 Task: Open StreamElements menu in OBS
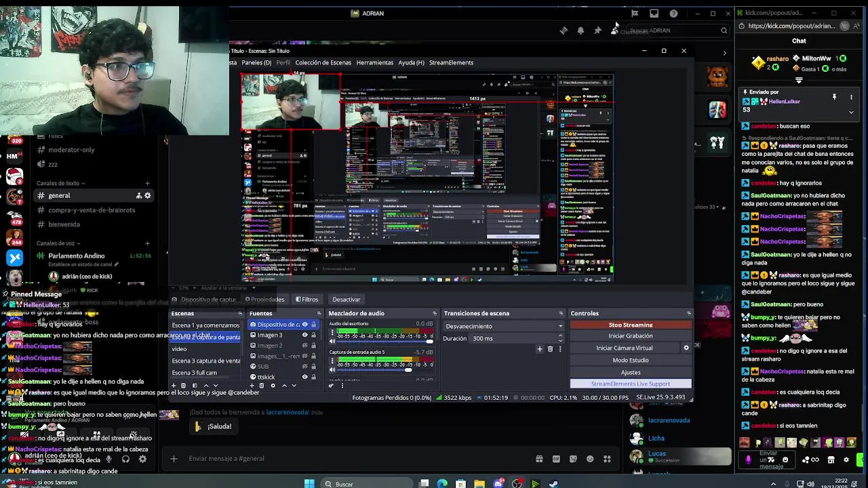coord(451,62)
